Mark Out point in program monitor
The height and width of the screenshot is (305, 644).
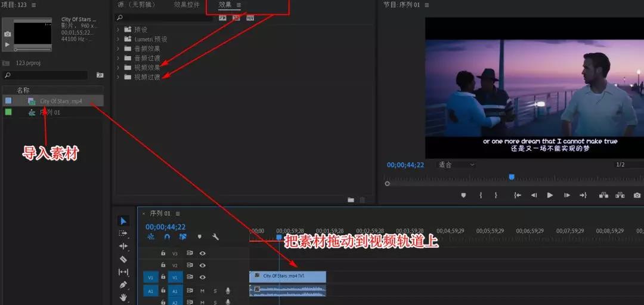pos(496,195)
